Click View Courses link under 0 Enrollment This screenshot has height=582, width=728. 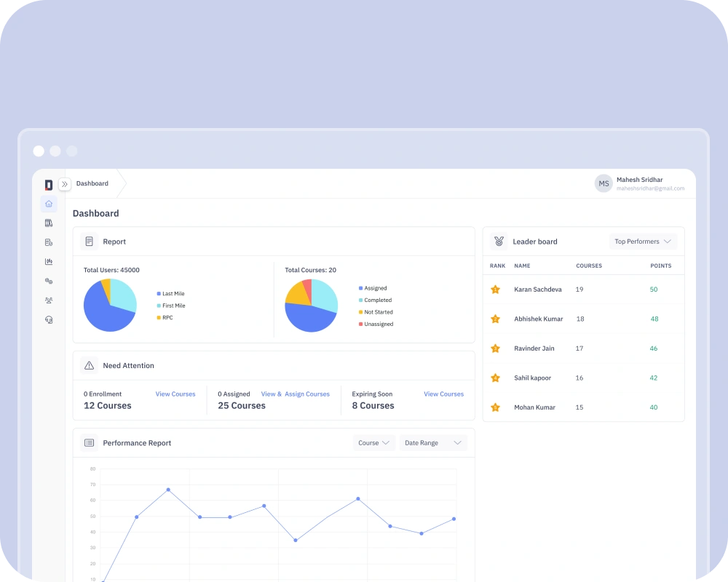[x=175, y=394]
